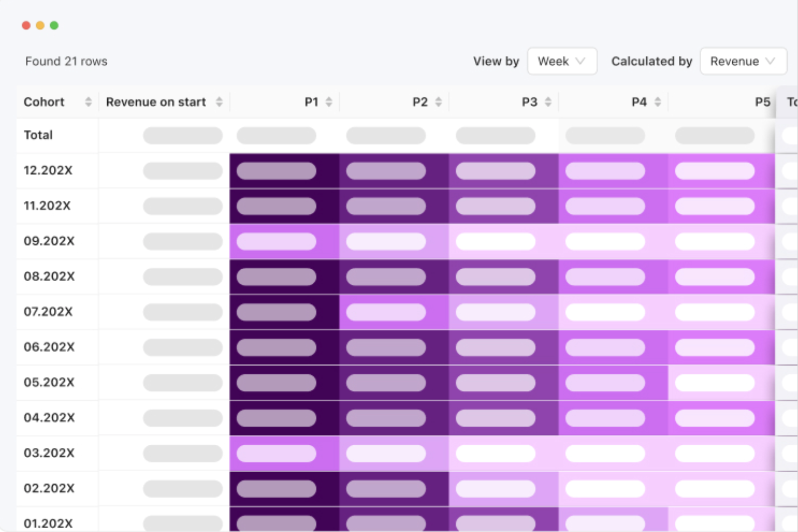
Task: Sort by Revenue on start
Action: (x=219, y=102)
